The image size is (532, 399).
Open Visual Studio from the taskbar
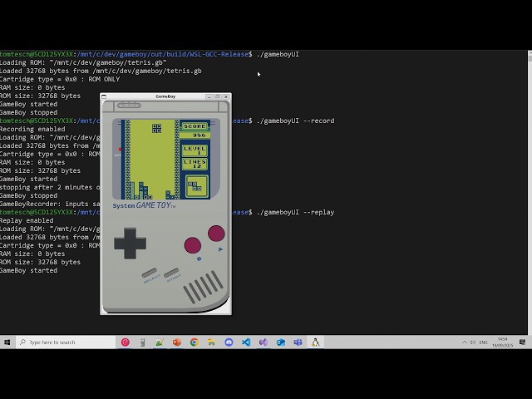pos(264,342)
